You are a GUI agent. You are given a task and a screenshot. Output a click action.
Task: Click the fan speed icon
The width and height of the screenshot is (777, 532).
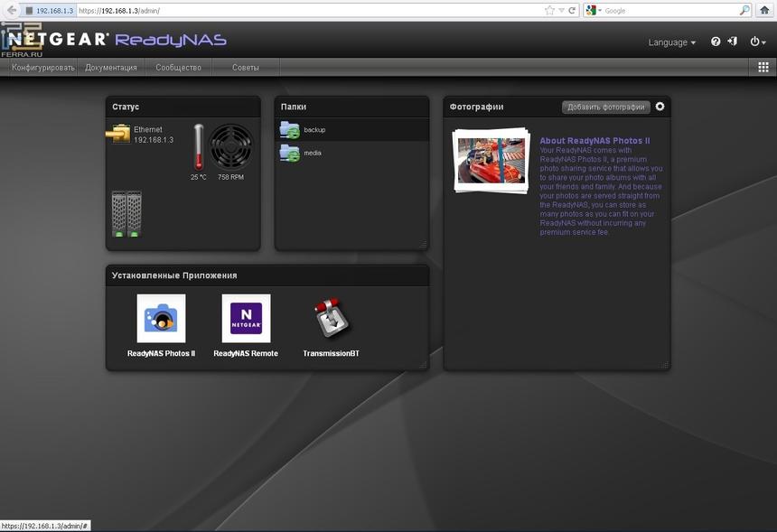point(230,146)
